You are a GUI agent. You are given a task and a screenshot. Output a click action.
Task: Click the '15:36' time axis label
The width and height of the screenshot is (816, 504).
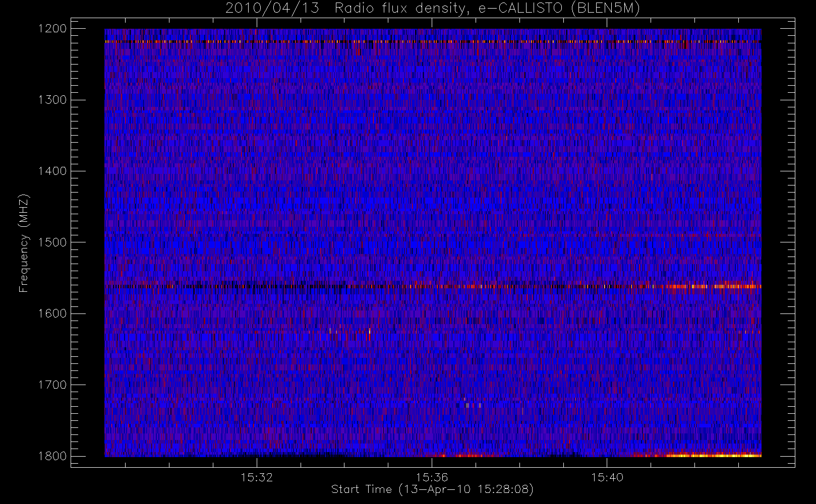pos(432,477)
